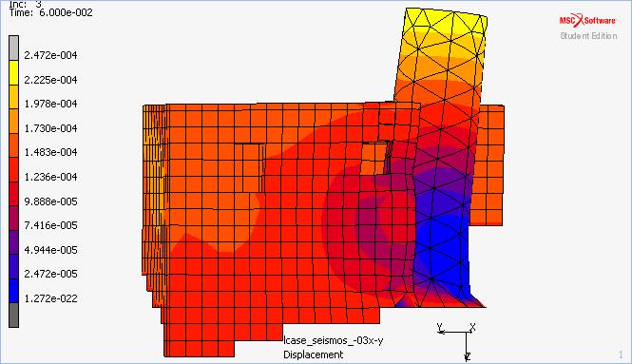Select legend value 1.236e-004
The image size is (632, 364).
pos(50,177)
